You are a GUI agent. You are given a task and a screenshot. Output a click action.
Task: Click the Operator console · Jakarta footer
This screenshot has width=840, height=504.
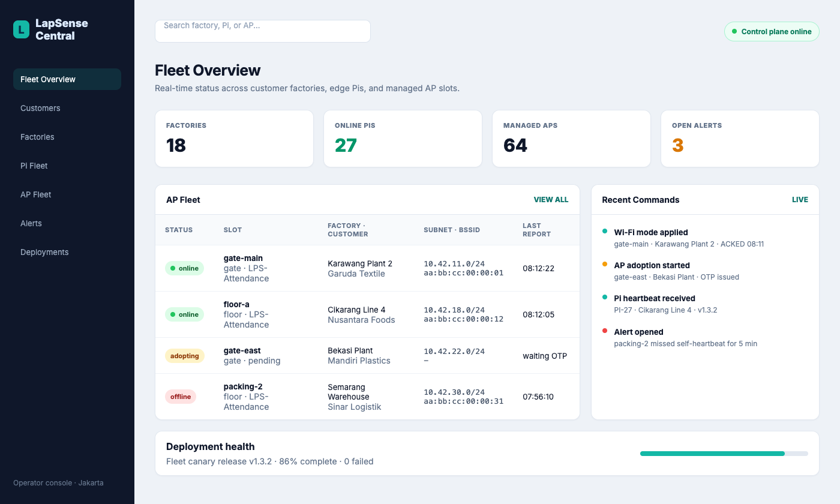click(x=58, y=483)
